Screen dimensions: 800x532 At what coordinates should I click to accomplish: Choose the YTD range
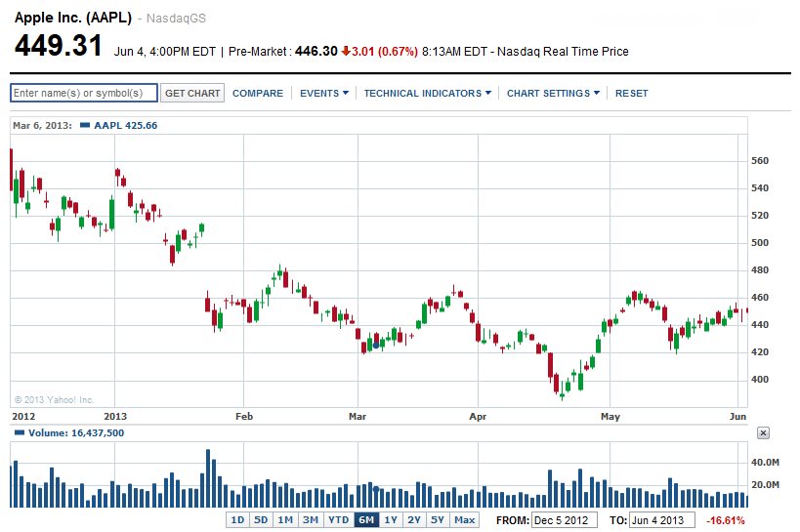click(x=338, y=519)
